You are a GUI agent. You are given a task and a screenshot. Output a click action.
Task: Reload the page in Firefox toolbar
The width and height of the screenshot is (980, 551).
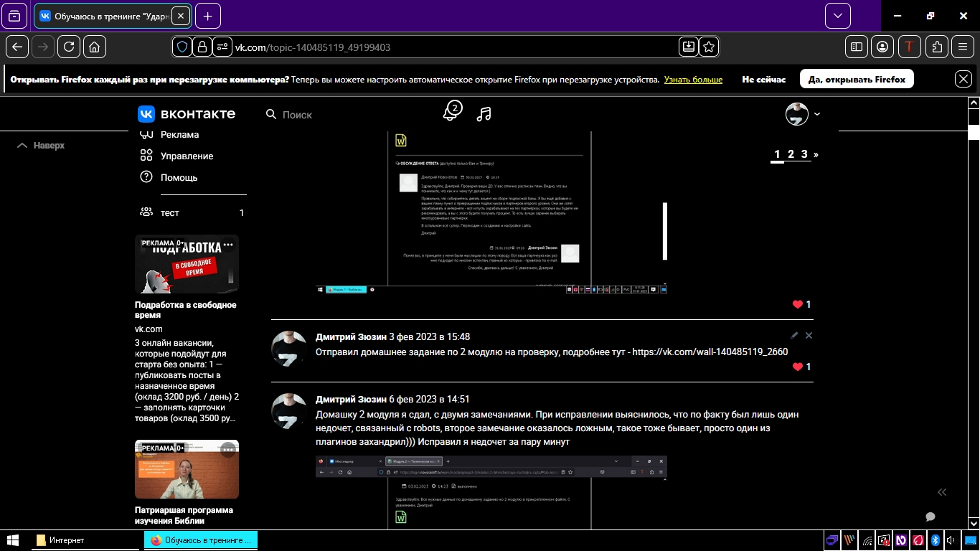(x=69, y=47)
